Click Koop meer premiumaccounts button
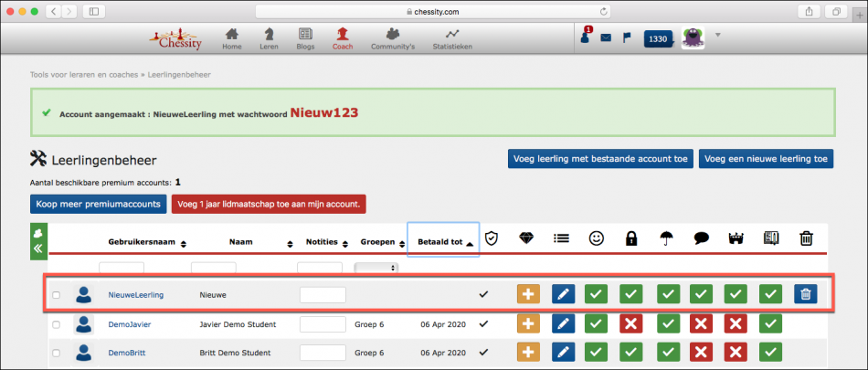Viewport: 868px width, 370px height. tap(98, 204)
